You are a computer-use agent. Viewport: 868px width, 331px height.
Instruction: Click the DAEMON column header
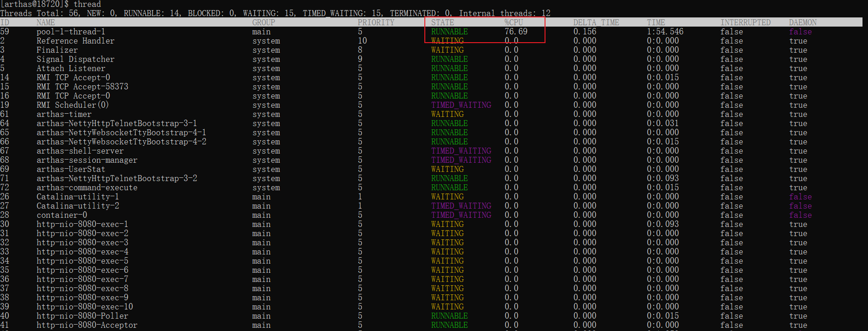(802, 22)
